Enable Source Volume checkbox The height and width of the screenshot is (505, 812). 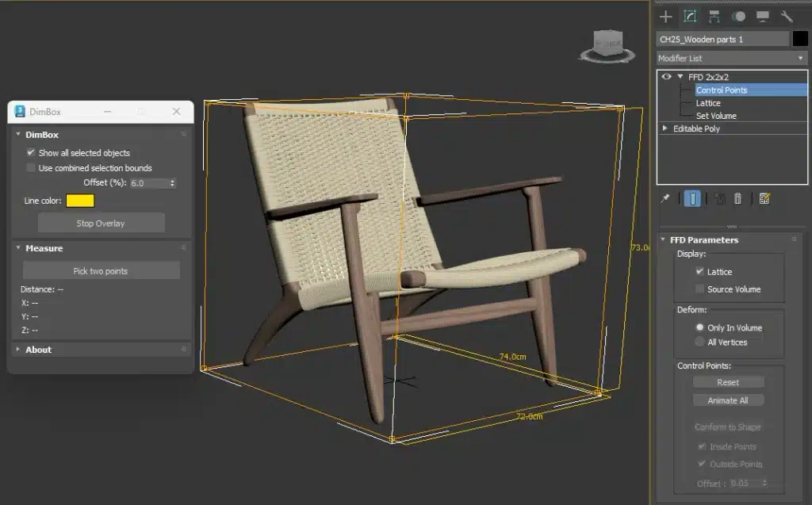[x=699, y=289]
